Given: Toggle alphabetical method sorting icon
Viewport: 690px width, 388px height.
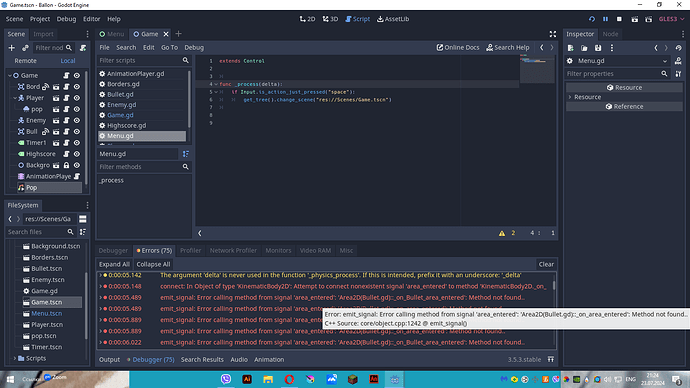Looking at the screenshot, I should pos(186,154).
